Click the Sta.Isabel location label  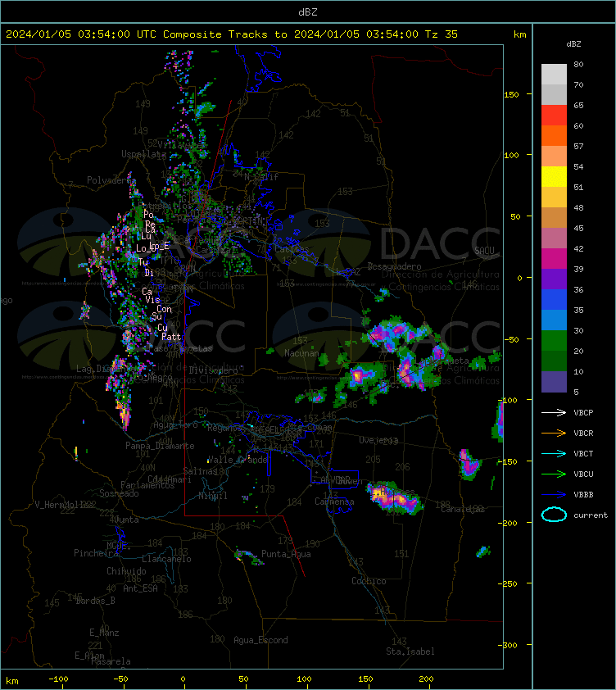pos(410,651)
